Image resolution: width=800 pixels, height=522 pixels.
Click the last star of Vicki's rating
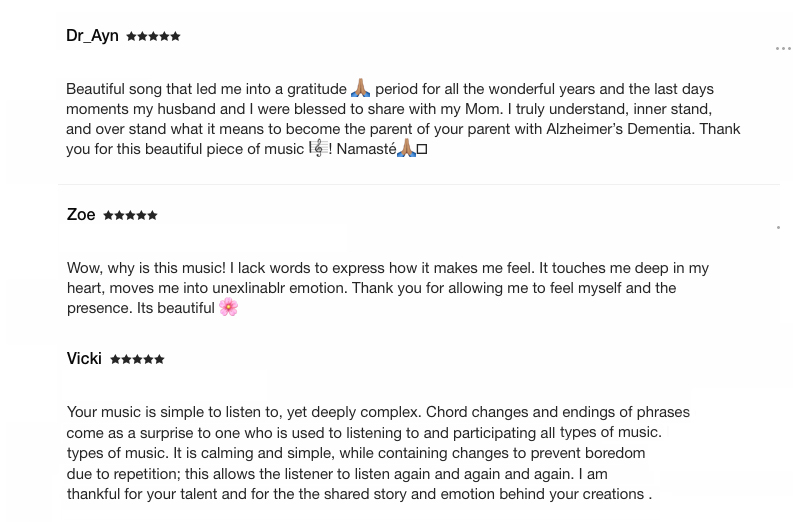coord(160,359)
